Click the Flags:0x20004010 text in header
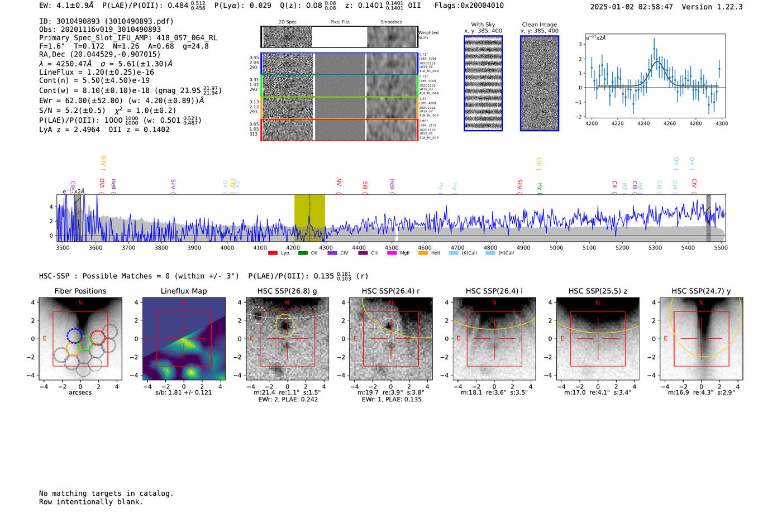Image resolution: width=782 pixels, height=532 pixels. click(469, 5)
